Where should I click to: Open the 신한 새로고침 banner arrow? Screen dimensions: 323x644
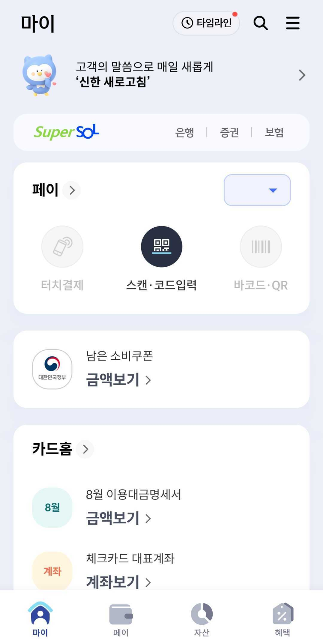pos(302,75)
